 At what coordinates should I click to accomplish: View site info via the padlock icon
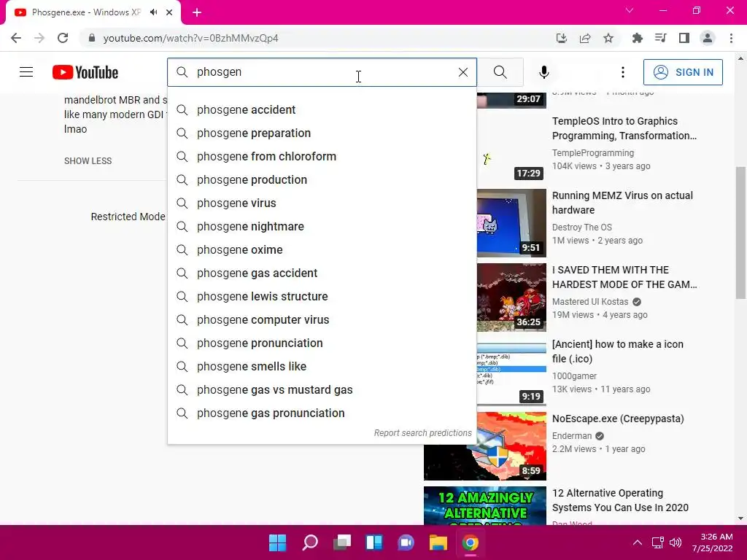click(x=92, y=38)
